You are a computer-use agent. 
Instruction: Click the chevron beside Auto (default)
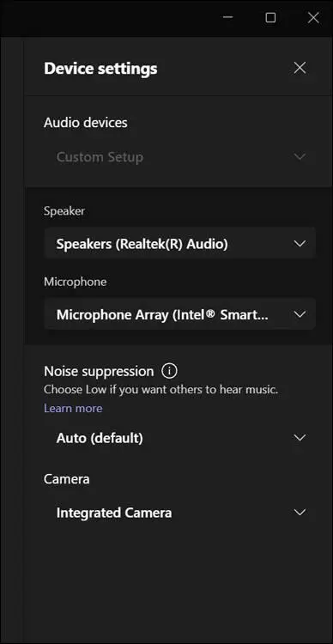[x=300, y=438]
